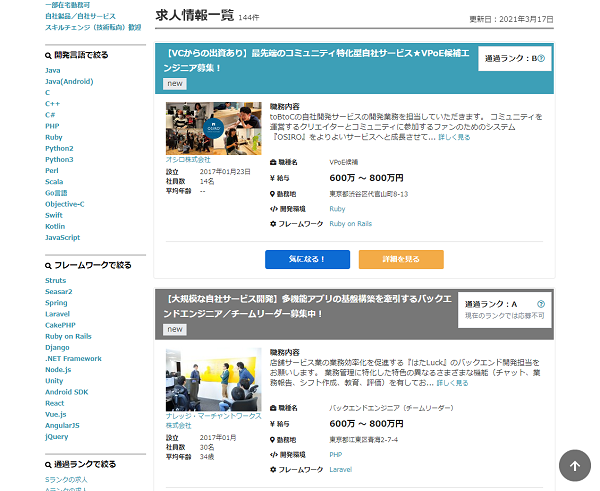The image size is (600, 491).
Task: Click search icon next to 開発言語で絞る
Action: pyautogui.click(x=48, y=56)
